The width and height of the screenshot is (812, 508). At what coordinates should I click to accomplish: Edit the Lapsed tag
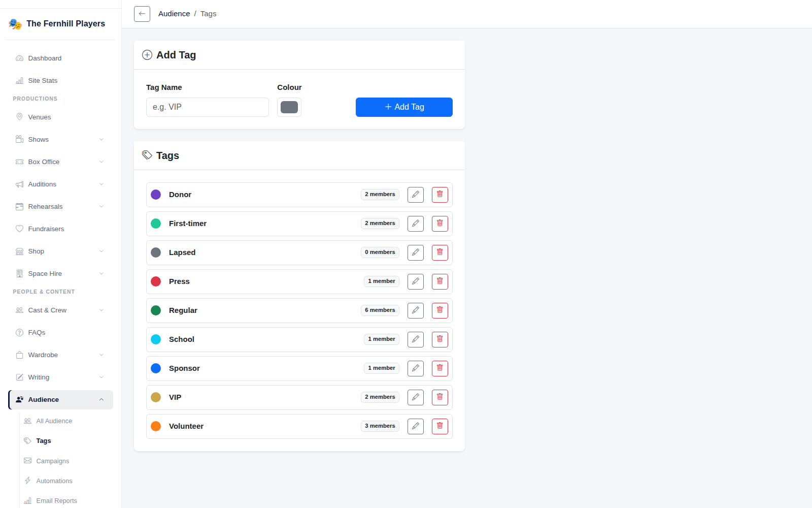click(x=416, y=252)
